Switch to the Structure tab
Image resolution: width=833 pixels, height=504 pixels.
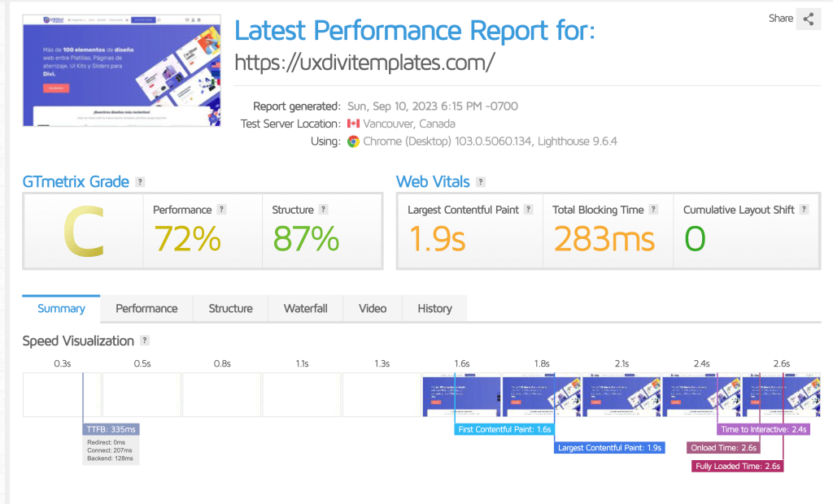pos(230,309)
